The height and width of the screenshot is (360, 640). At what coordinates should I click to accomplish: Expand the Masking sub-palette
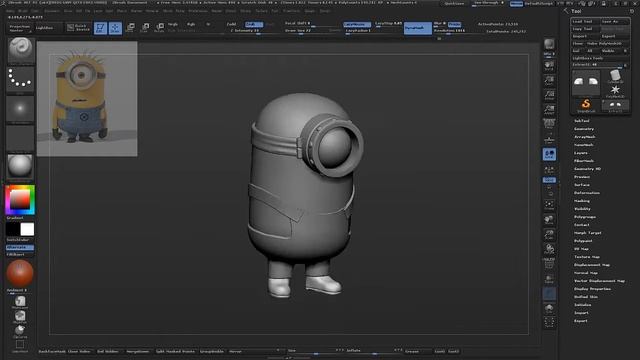point(582,201)
